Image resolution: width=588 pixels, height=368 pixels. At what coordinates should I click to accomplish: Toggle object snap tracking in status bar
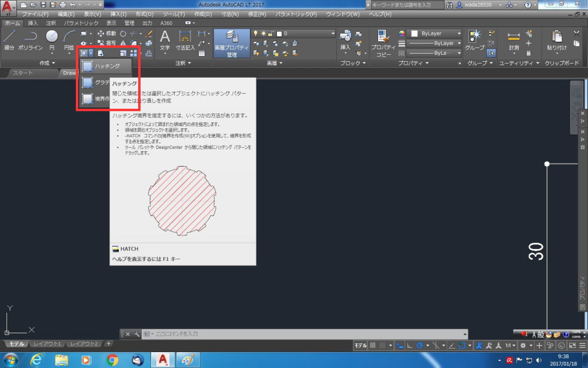pyautogui.click(x=452, y=346)
